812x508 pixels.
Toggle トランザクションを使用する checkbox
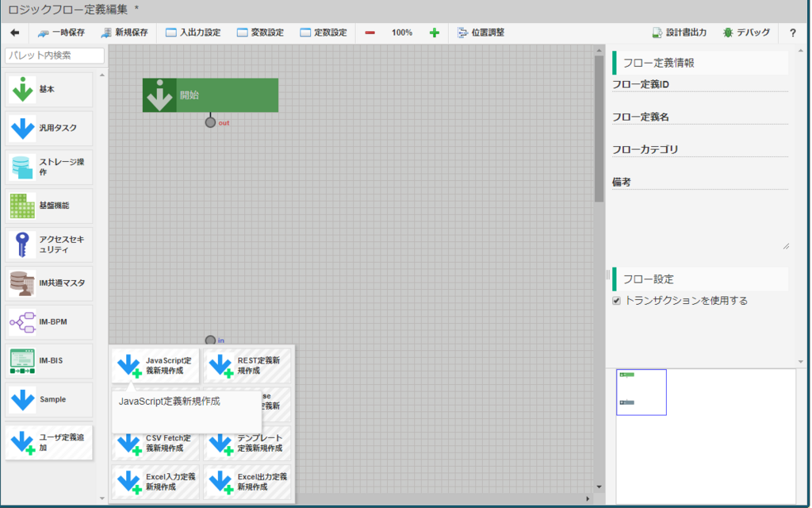pyautogui.click(x=616, y=301)
